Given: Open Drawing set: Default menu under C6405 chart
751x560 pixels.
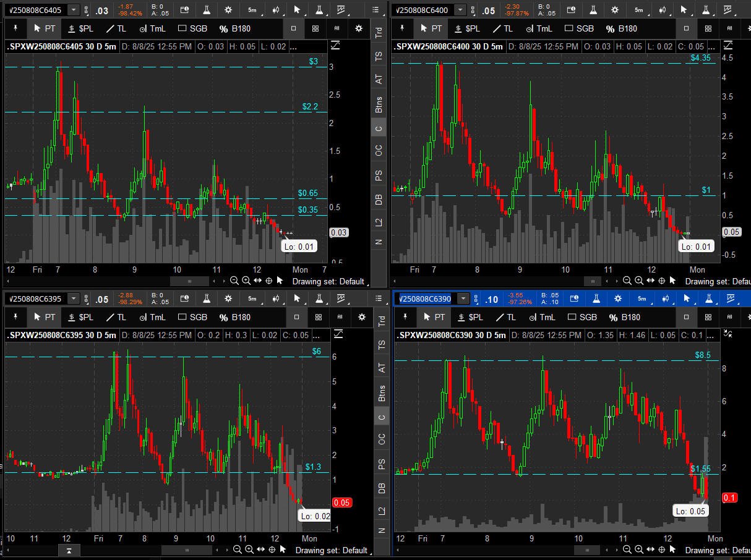Looking at the screenshot, I should click(x=328, y=281).
